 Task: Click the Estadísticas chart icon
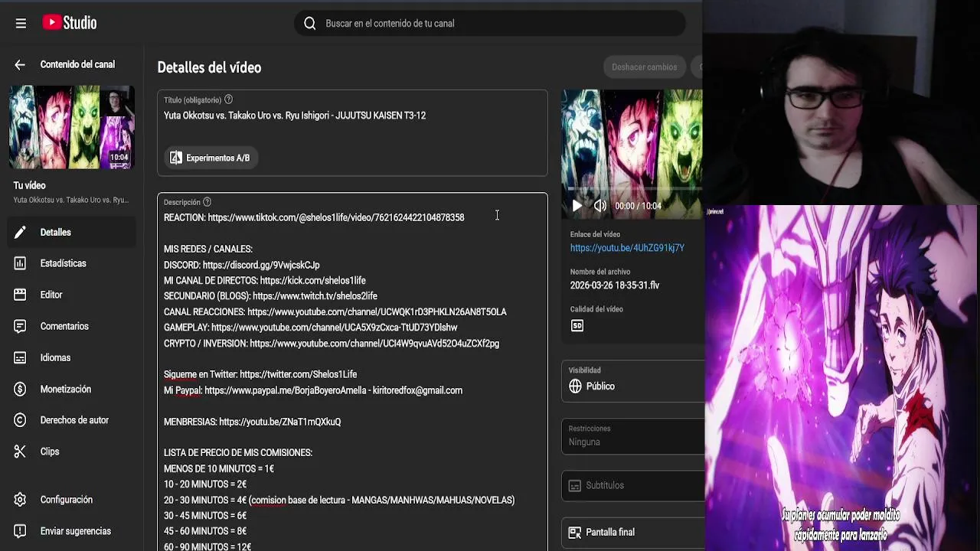pos(20,263)
